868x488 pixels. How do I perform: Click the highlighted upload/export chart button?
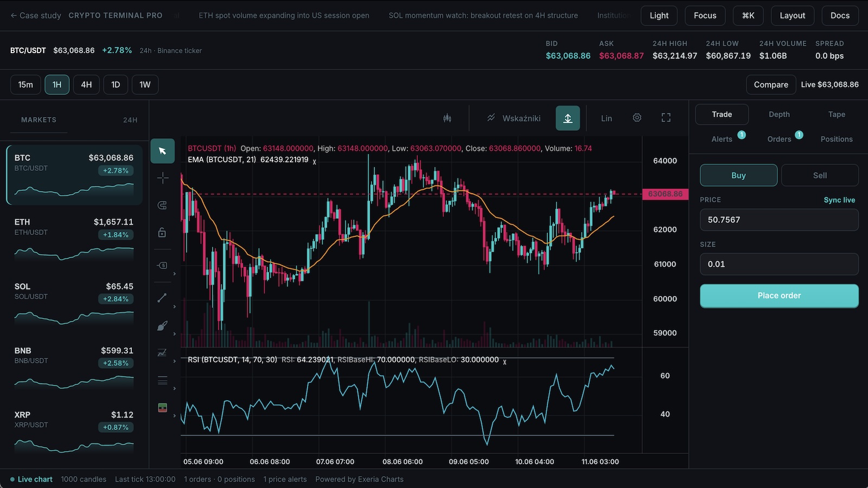(x=567, y=118)
